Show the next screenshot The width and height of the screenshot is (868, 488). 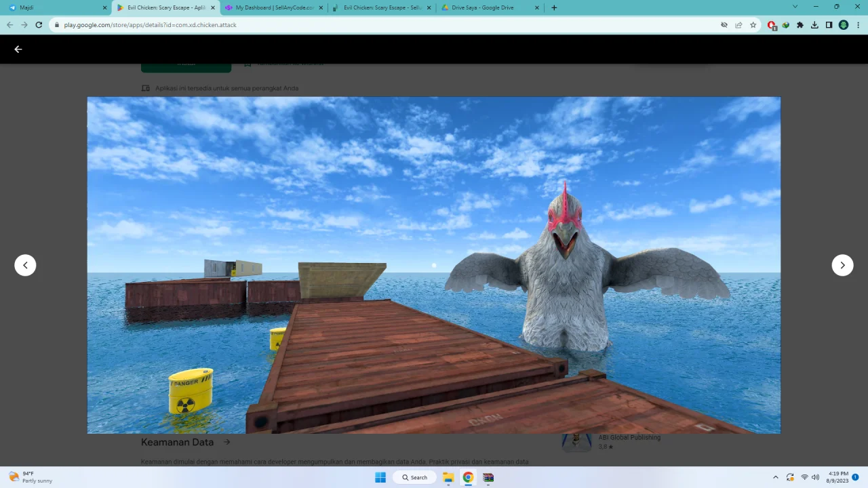842,265
